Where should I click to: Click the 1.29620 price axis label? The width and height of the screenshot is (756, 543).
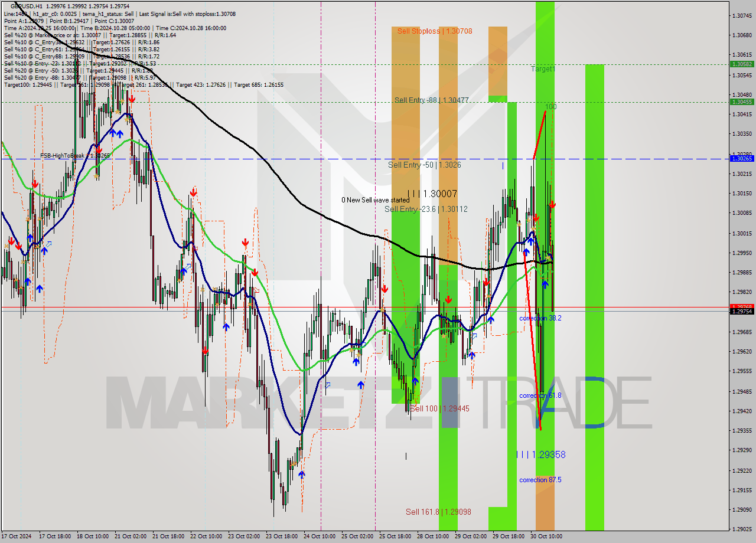pyautogui.click(x=742, y=351)
